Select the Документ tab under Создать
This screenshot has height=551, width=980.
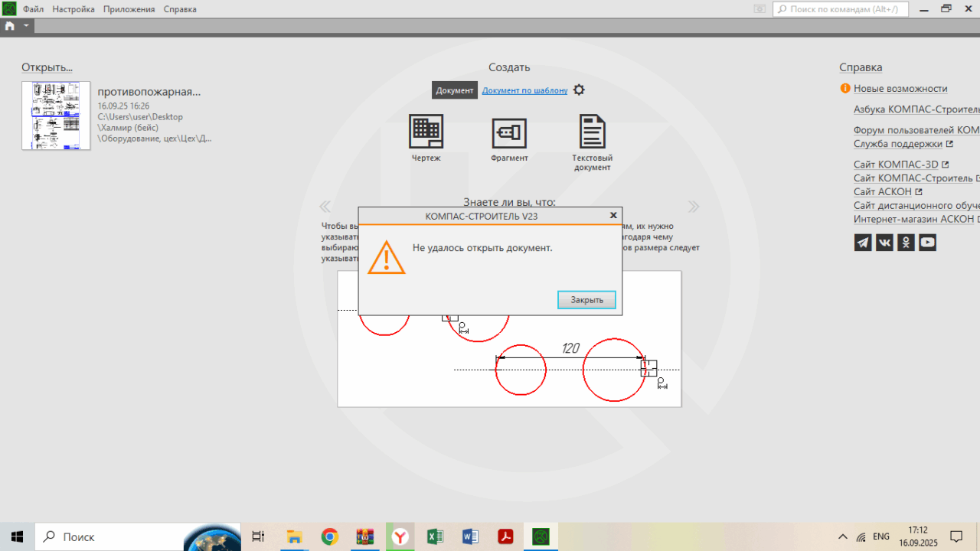(455, 90)
